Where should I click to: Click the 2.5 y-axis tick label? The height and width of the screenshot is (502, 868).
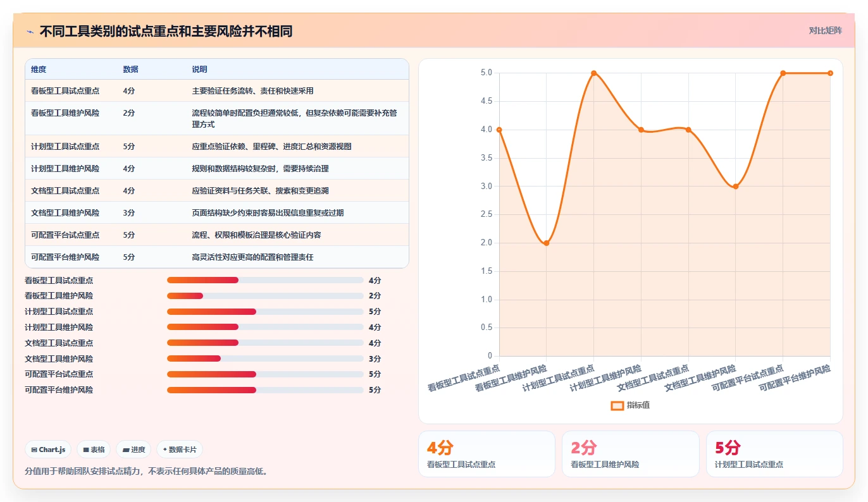pos(487,215)
